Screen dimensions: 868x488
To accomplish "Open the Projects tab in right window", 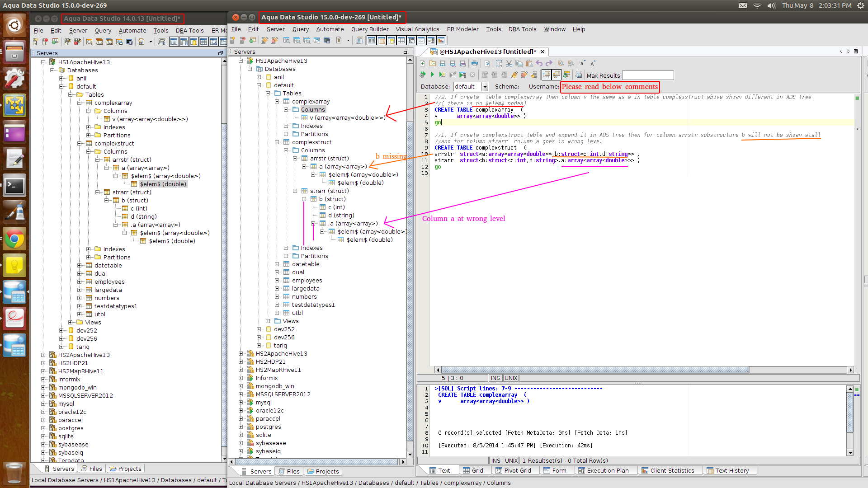I will click(x=323, y=471).
